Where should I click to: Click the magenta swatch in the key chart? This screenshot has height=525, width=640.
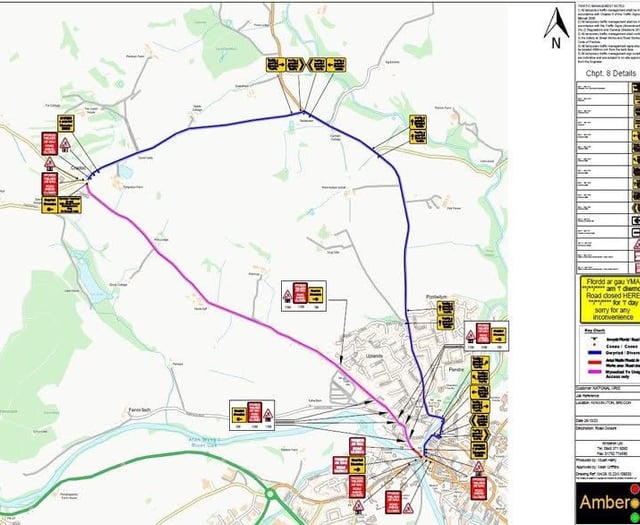[x=591, y=373]
